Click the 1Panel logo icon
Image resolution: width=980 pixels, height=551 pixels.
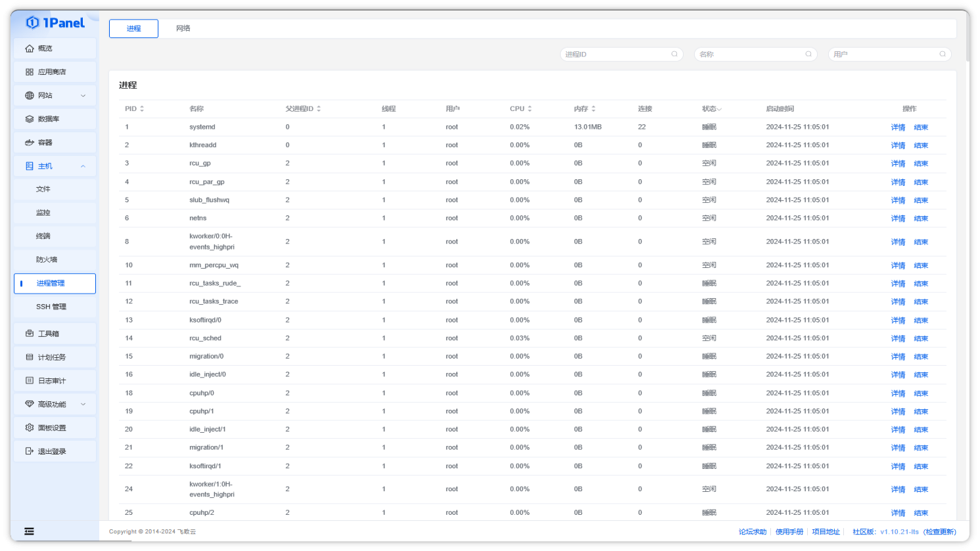tap(32, 23)
